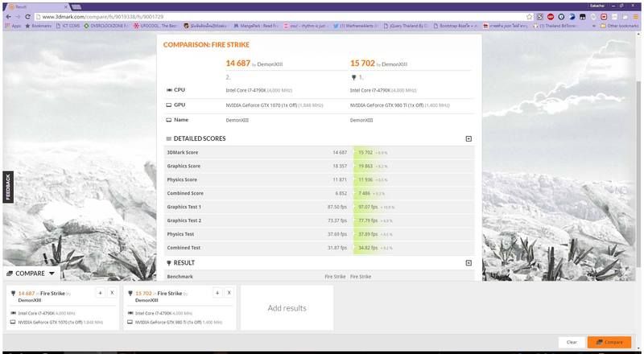Select the Result browser tab
Image resolution: width=644 pixels, height=354 pixels.
[37, 7]
